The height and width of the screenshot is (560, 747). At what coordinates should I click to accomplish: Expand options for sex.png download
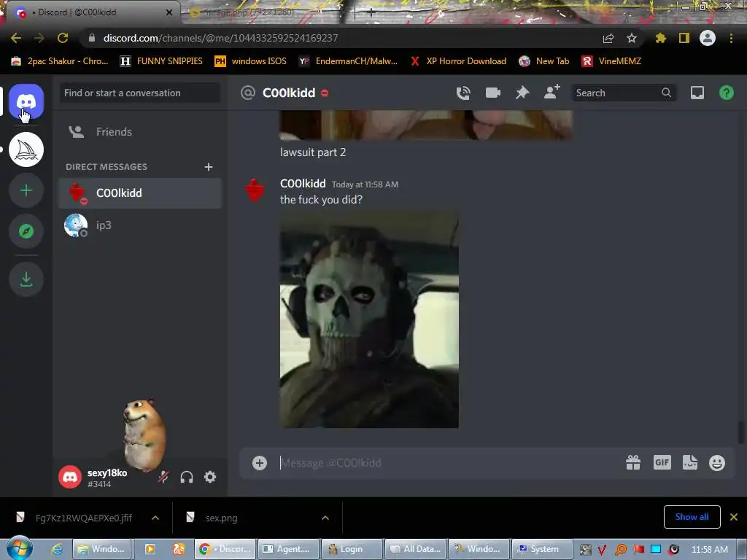pyautogui.click(x=325, y=518)
